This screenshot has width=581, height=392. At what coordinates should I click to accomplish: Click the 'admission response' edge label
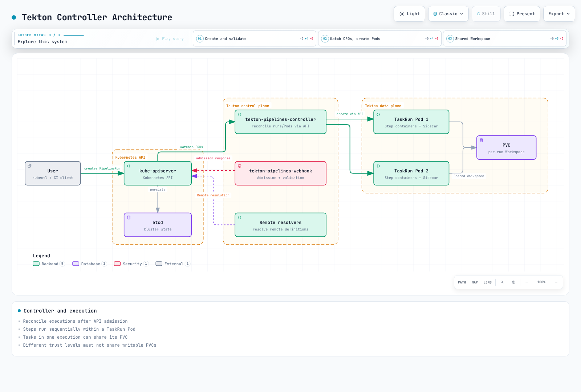213,158
